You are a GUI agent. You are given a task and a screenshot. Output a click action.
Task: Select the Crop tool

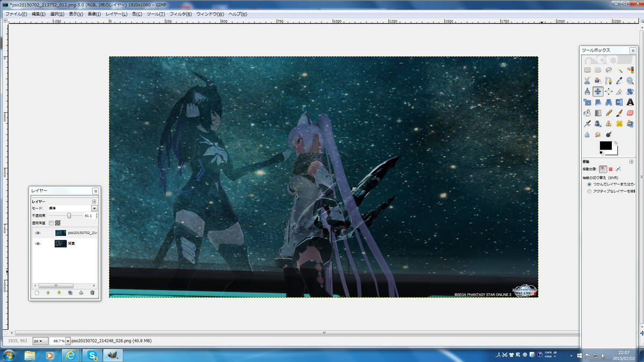point(619,92)
